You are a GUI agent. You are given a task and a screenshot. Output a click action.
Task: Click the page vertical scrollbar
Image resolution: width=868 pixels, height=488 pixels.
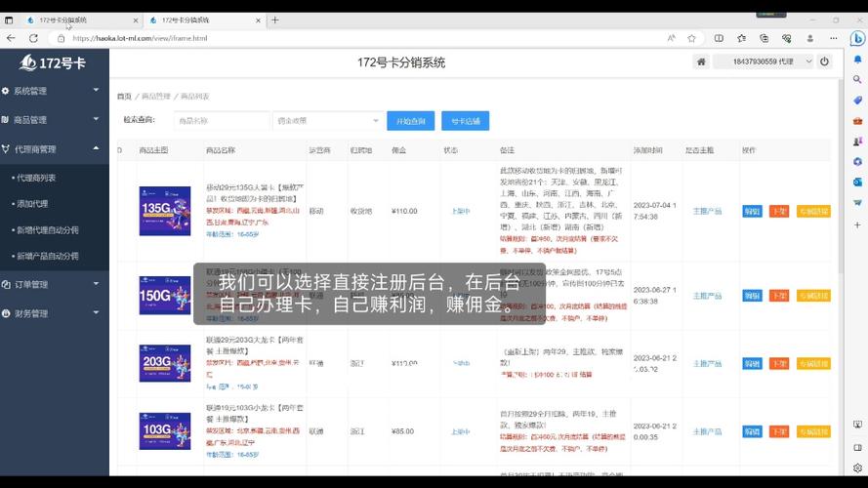pos(841,177)
